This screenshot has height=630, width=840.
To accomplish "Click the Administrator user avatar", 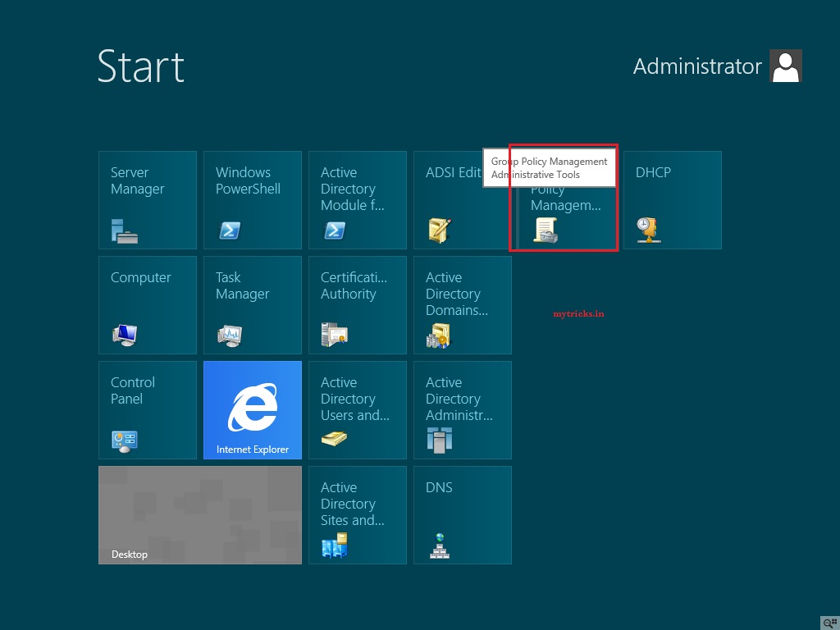I will 785,66.
